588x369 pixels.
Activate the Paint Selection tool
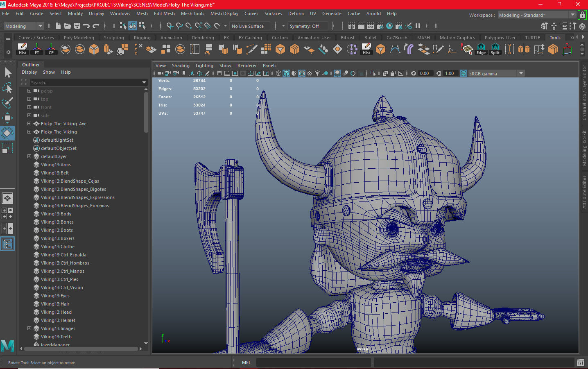pos(8,102)
